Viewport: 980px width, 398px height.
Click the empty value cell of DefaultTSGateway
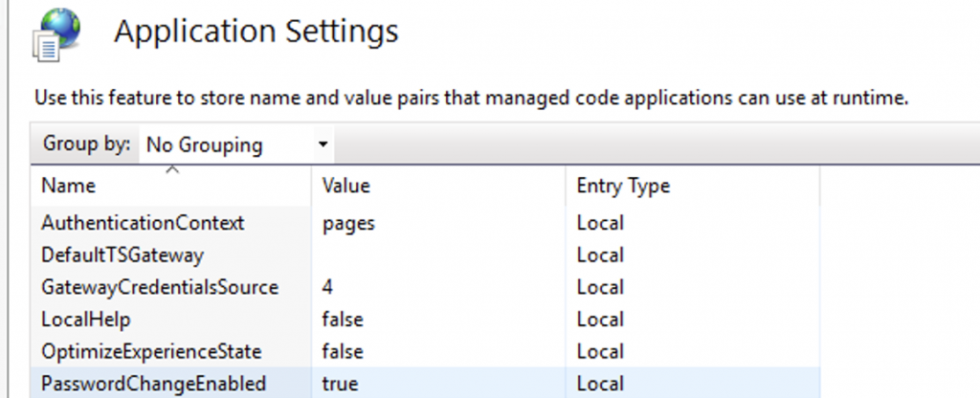point(440,255)
